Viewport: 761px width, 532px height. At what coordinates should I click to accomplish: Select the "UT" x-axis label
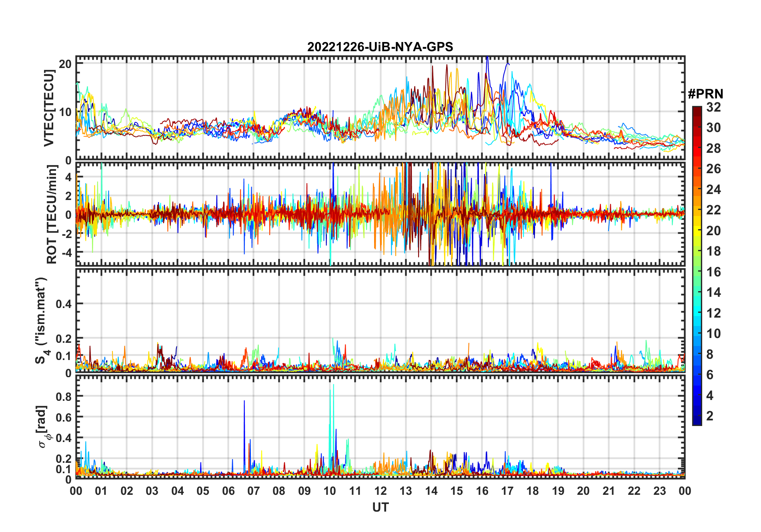(380, 507)
